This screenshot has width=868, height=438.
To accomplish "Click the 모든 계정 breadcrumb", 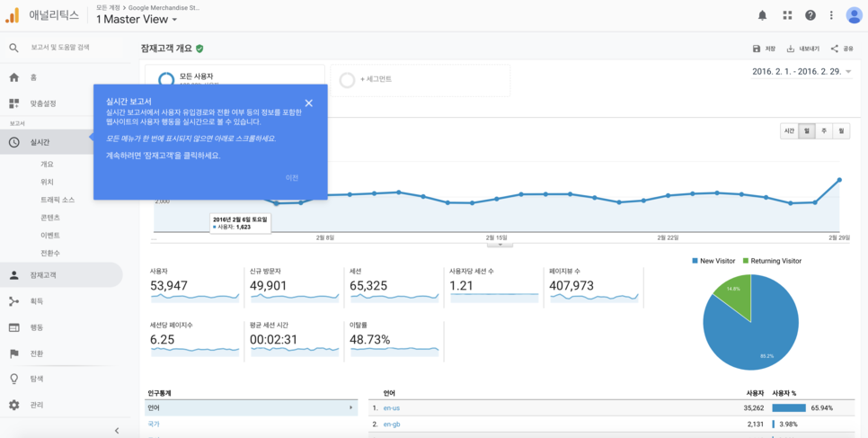I will pos(108,8).
